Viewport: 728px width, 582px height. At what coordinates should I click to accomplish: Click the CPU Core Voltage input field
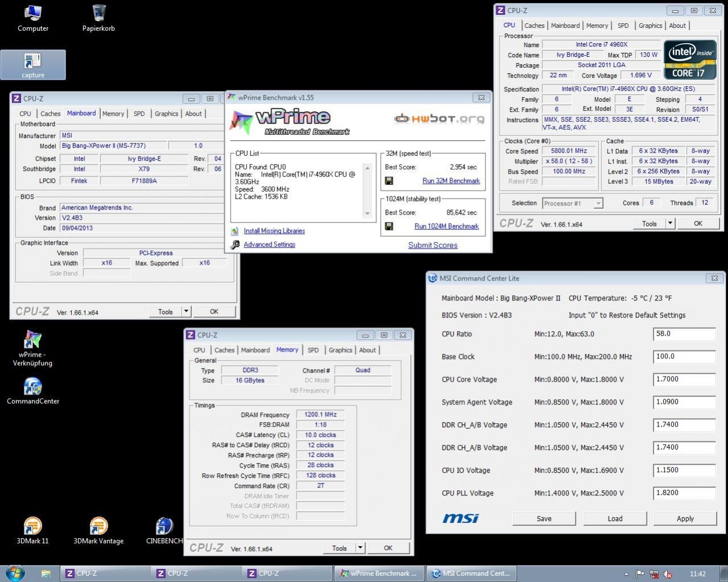(x=684, y=379)
